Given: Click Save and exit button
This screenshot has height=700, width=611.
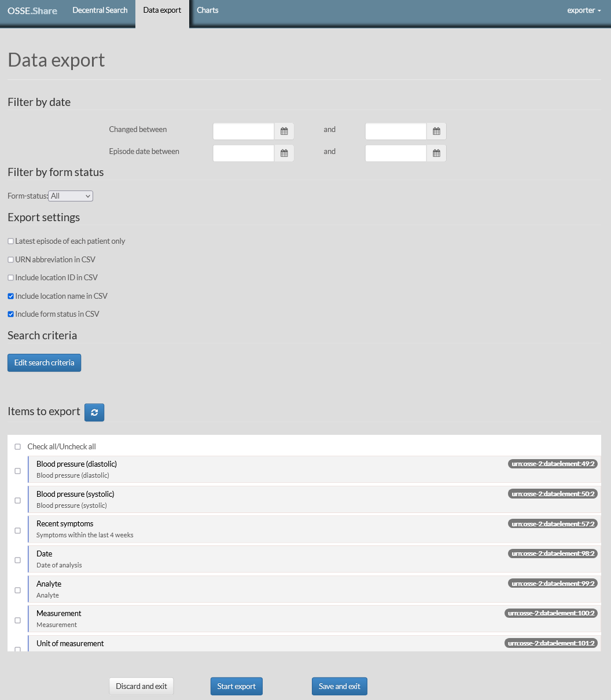Looking at the screenshot, I should click(340, 686).
